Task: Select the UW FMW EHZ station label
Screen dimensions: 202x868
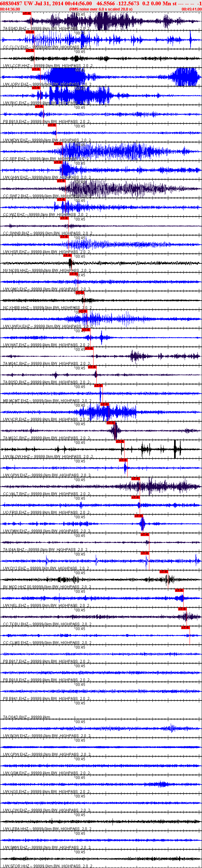Action: [x=46, y=531]
